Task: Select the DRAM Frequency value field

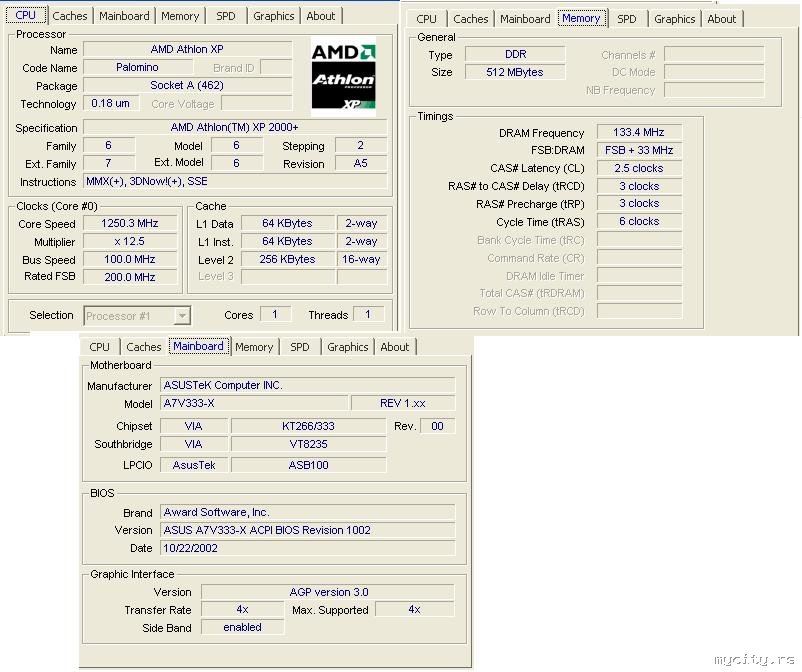Action: click(639, 132)
